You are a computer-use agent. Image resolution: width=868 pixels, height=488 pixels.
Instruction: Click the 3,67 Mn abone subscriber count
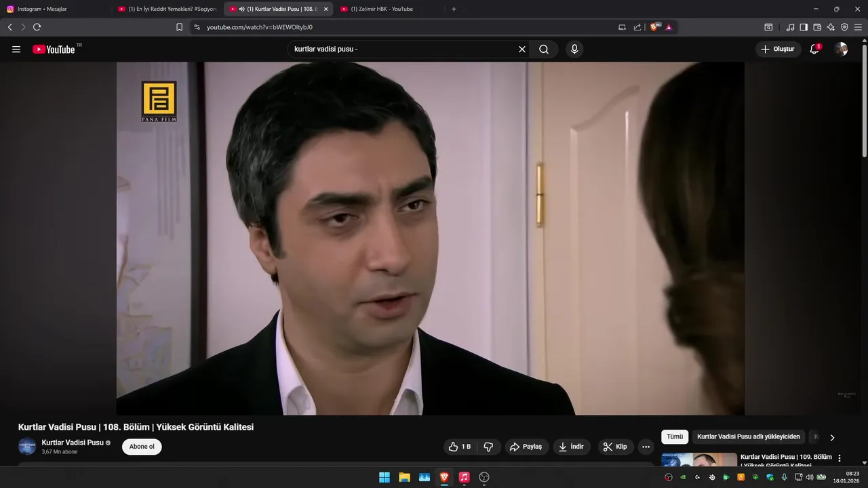pos(60,452)
